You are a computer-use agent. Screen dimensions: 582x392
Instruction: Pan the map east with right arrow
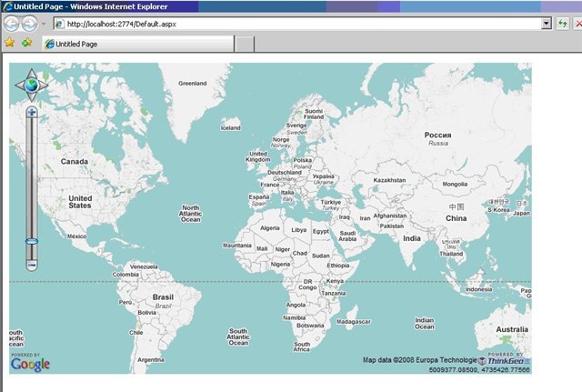tap(44, 85)
